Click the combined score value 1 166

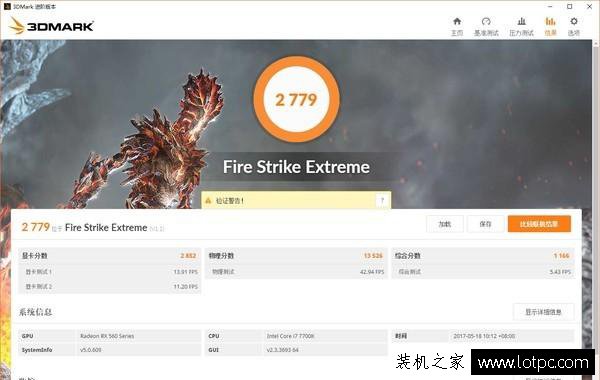(561, 256)
